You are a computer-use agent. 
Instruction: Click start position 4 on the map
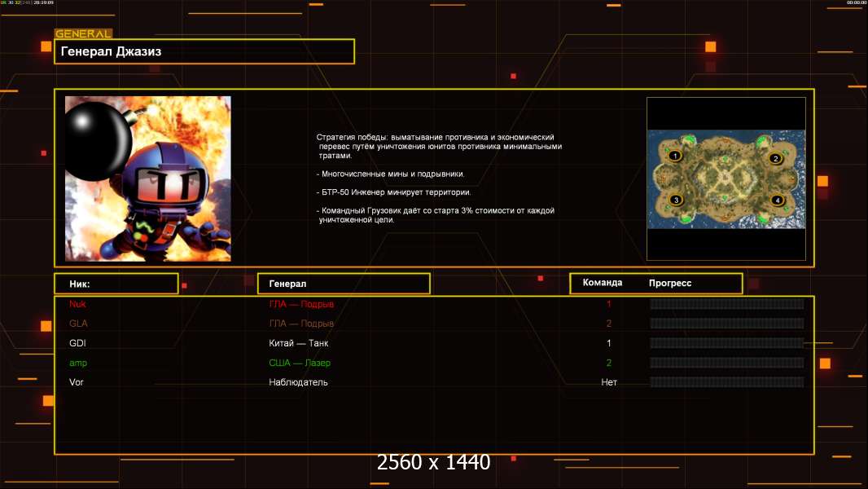click(778, 200)
